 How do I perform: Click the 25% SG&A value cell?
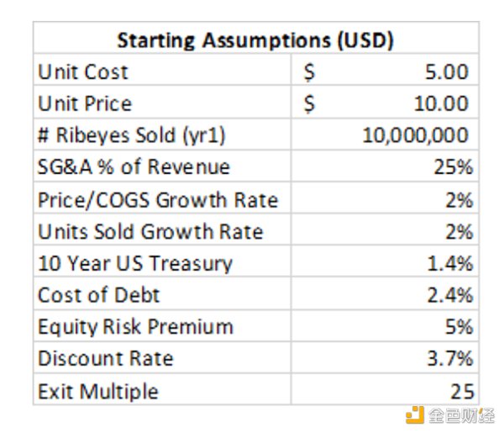click(454, 167)
